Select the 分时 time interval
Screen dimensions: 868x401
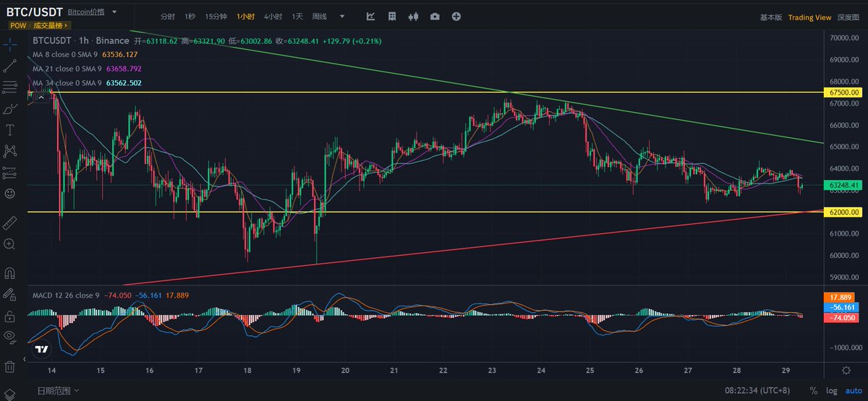click(168, 17)
